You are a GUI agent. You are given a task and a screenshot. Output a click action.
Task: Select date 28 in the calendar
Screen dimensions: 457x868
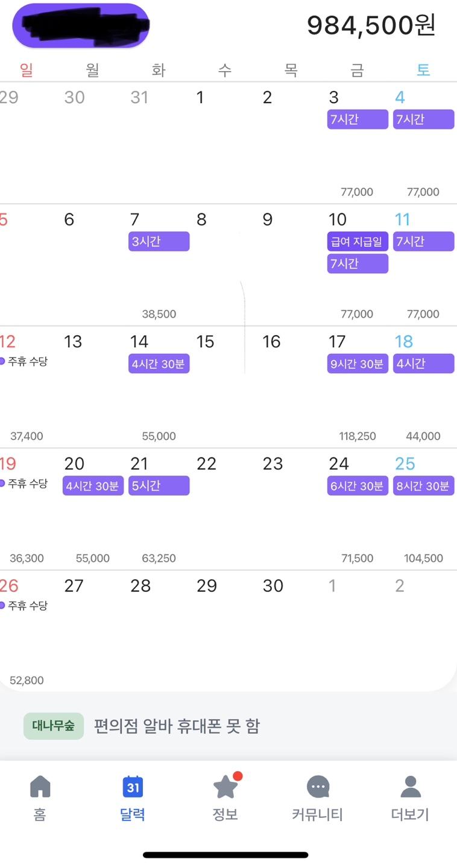(x=140, y=586)
